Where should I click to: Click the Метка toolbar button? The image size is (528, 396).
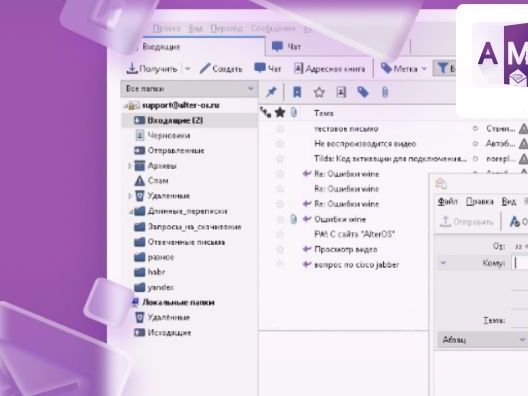399,69
